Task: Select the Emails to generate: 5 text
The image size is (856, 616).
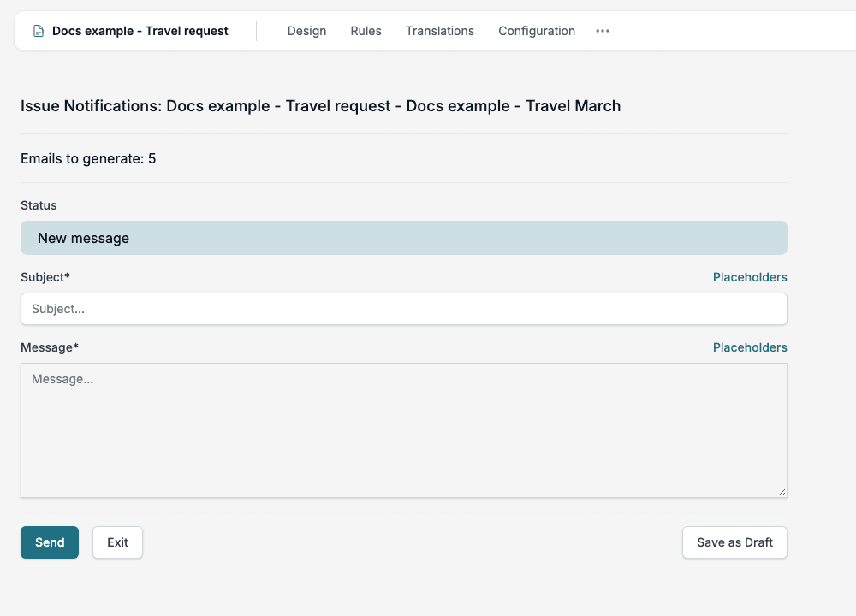Action: pos(88,159)
